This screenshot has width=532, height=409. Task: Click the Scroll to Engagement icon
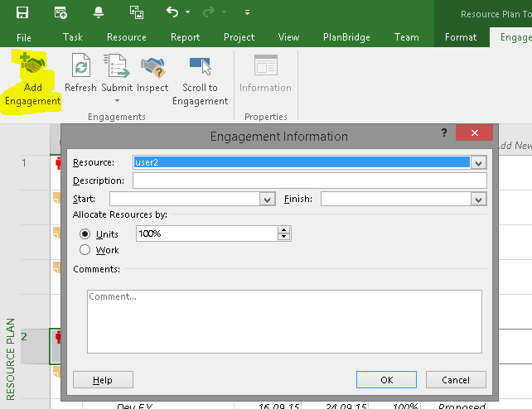tap(201, 65)
